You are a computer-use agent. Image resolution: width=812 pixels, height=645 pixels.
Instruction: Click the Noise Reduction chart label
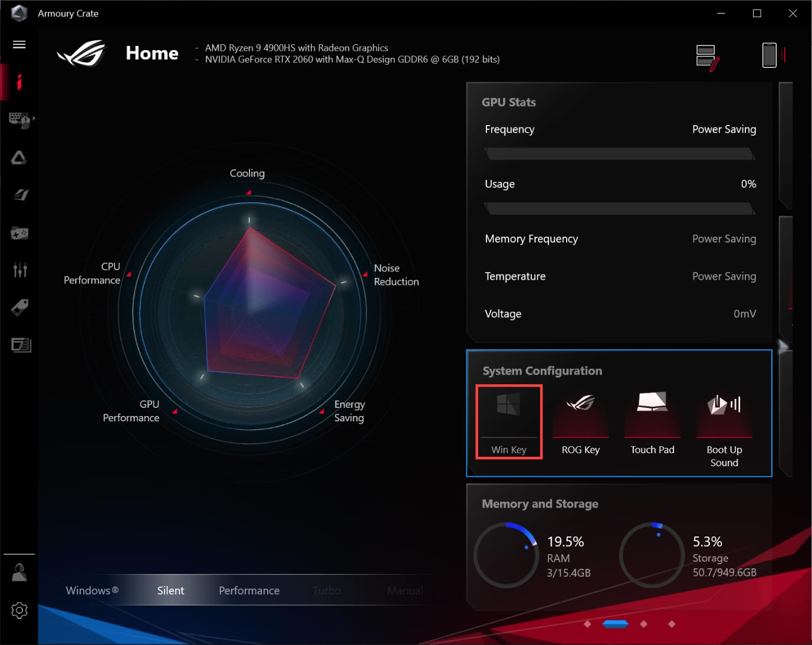click(x=396, y=275)
